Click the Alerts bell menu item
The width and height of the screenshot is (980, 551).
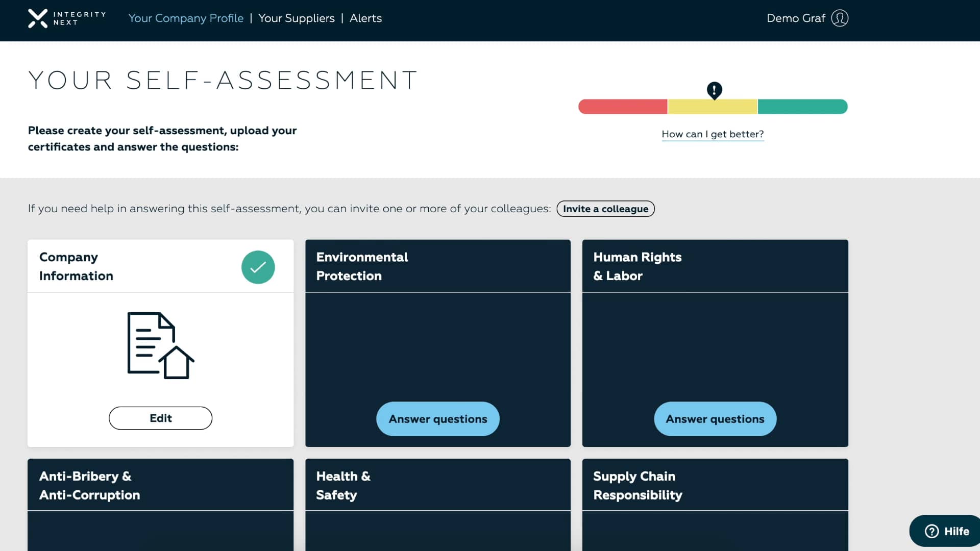point(365,18)
